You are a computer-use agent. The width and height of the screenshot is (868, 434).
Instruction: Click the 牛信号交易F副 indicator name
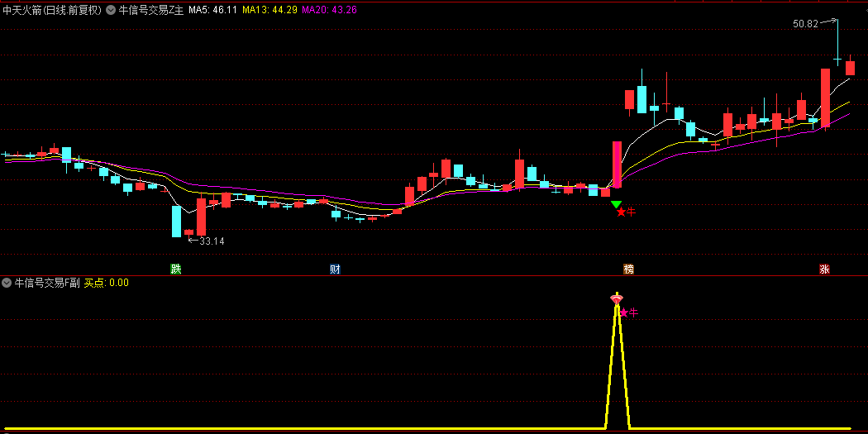click(x=47, y=283)
